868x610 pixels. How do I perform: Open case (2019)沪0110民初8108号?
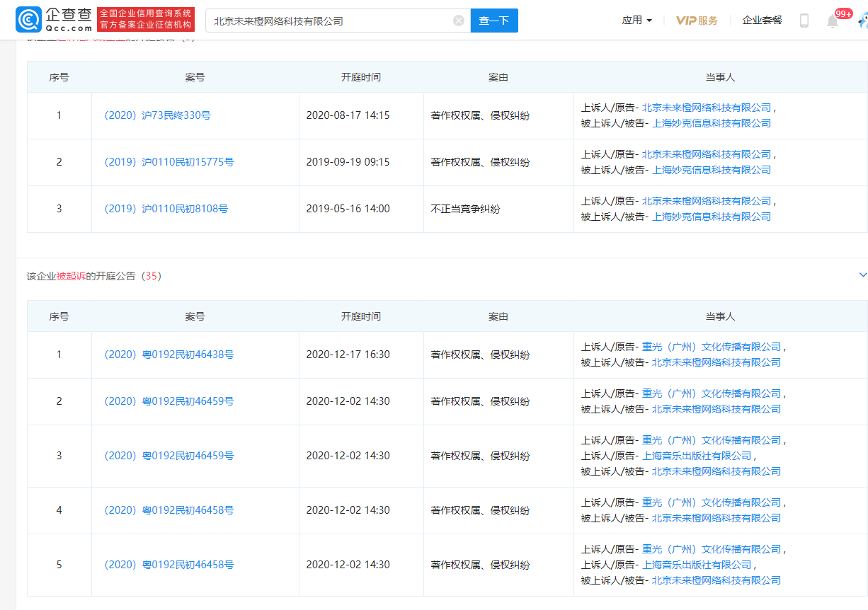(166, 209)
